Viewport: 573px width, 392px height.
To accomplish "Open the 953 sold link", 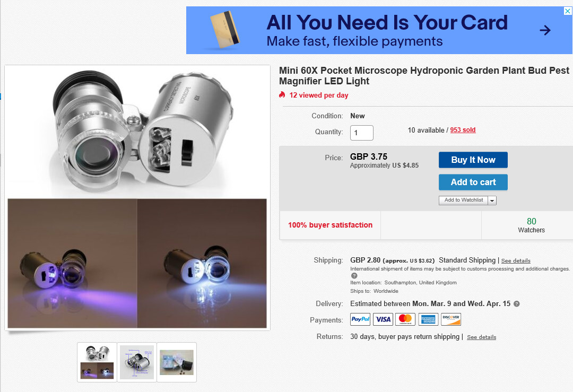I will pyautogui.click(x=463, y=130).
